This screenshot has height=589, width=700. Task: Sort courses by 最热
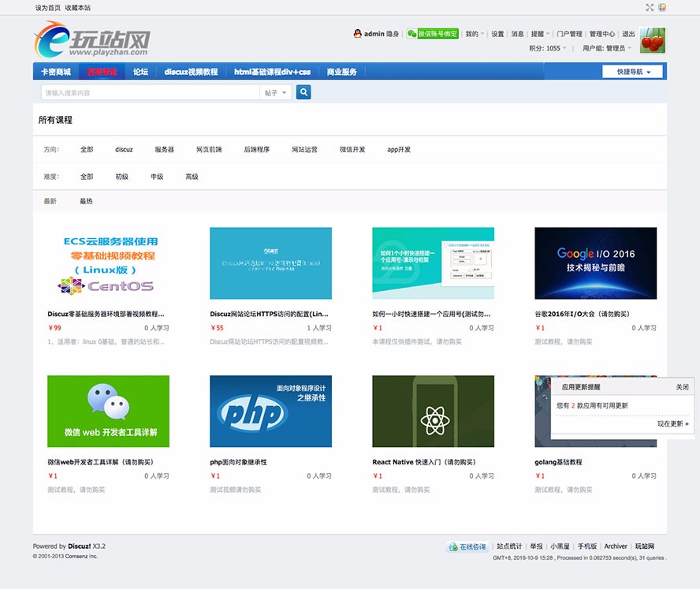pyautogui.click(x=86, y=201)
